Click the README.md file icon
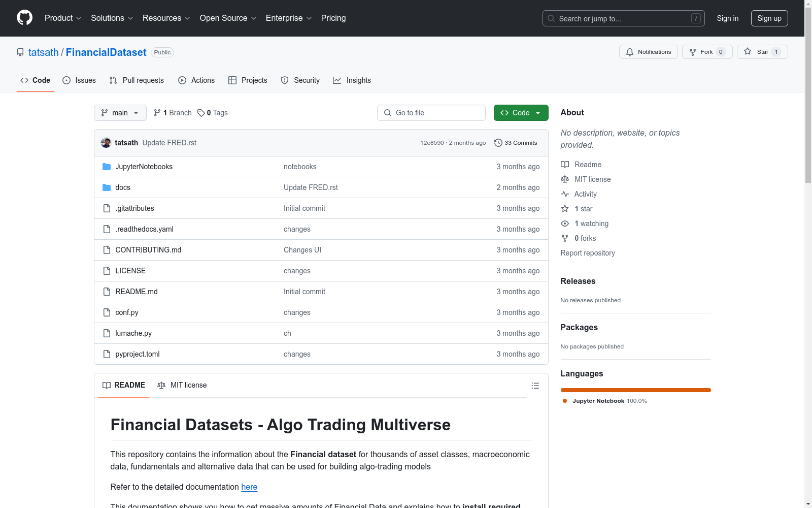The height and width of the screenshot is (508, 812). (107, 292)
